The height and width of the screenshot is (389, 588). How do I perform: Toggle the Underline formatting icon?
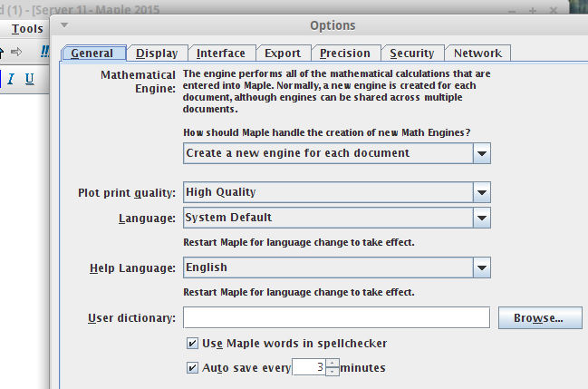30,79
